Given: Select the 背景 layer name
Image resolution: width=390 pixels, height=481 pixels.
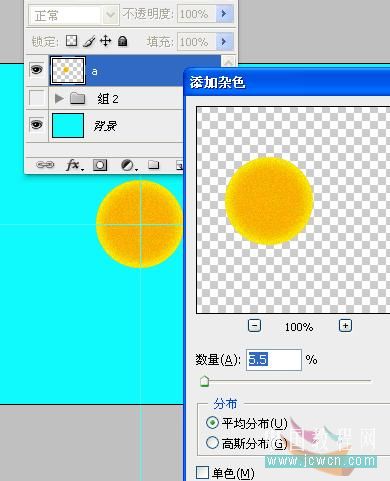Looking at the screenshot, I should pyautogui.click(x=105, y=126).
